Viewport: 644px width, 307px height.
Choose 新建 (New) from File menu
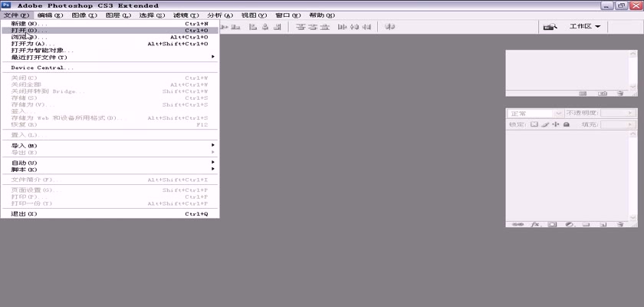click(x=110, y=24)
